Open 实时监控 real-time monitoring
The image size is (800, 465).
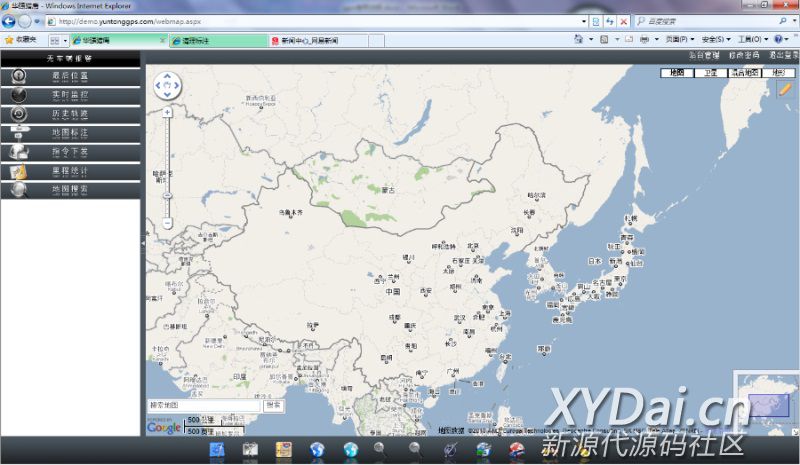pyautogui.click(x=70, y=95)
